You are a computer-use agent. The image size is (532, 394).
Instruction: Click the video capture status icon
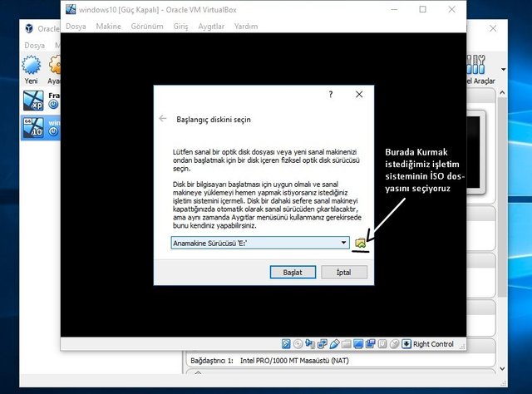(x=370, y=344)
